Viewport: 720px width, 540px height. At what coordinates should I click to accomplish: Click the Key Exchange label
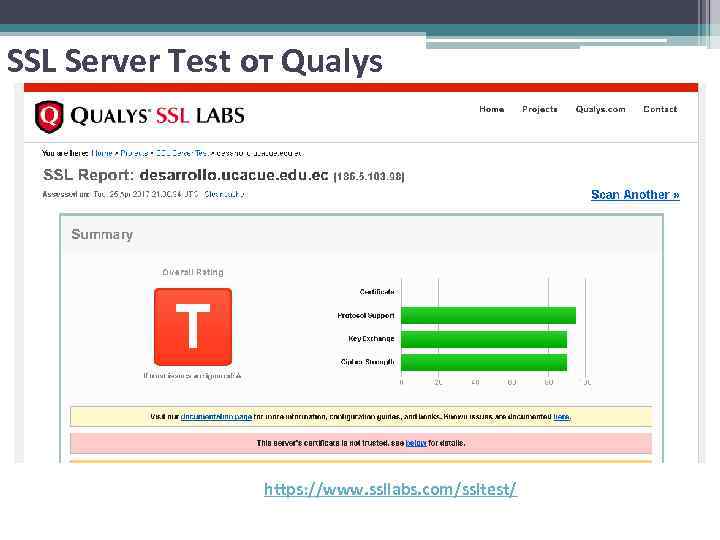pyautogui.click(x=371, y=338)
